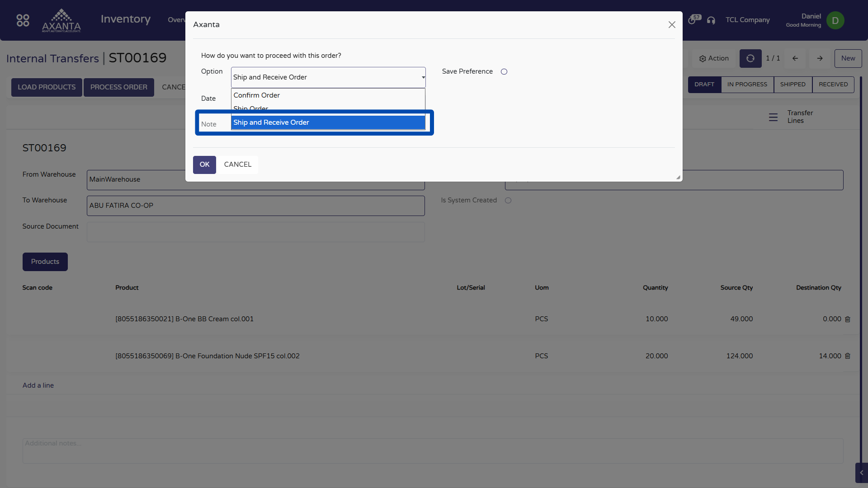Delete the B-One BB Cream line
The image size is (868, 488).
coord(848,319)
